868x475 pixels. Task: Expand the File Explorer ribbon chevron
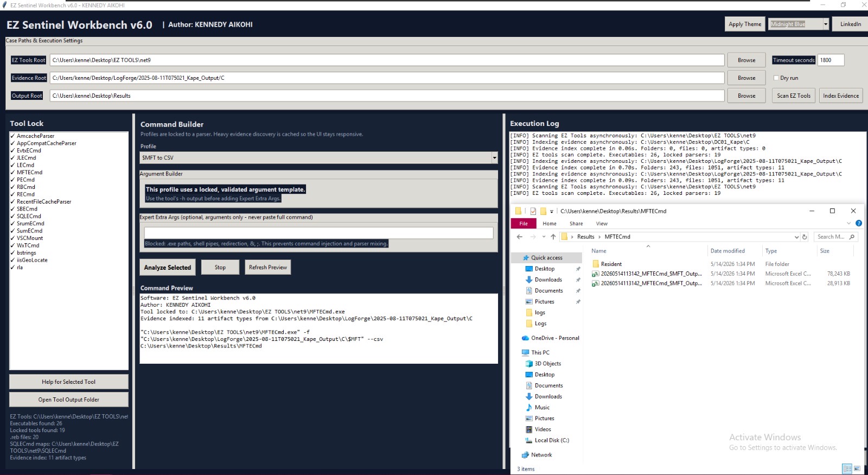point(849,223)
